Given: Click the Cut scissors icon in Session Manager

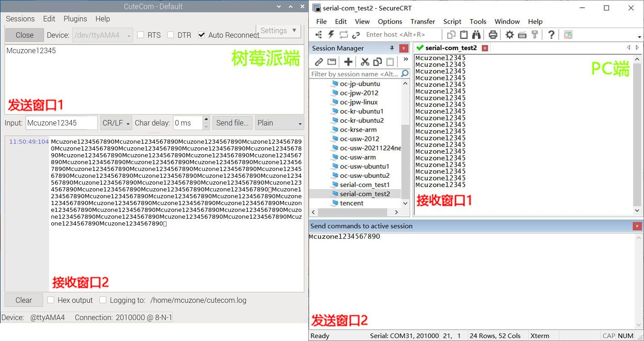Looking at the screenshot, I should point(365,62).
